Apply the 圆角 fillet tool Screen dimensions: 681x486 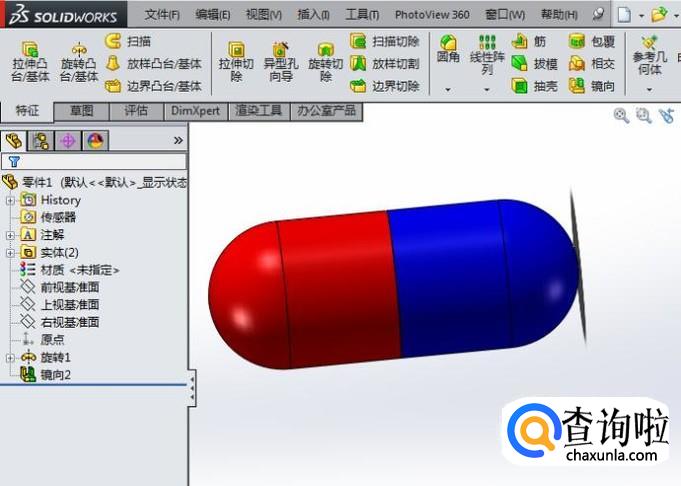[448, 52]
